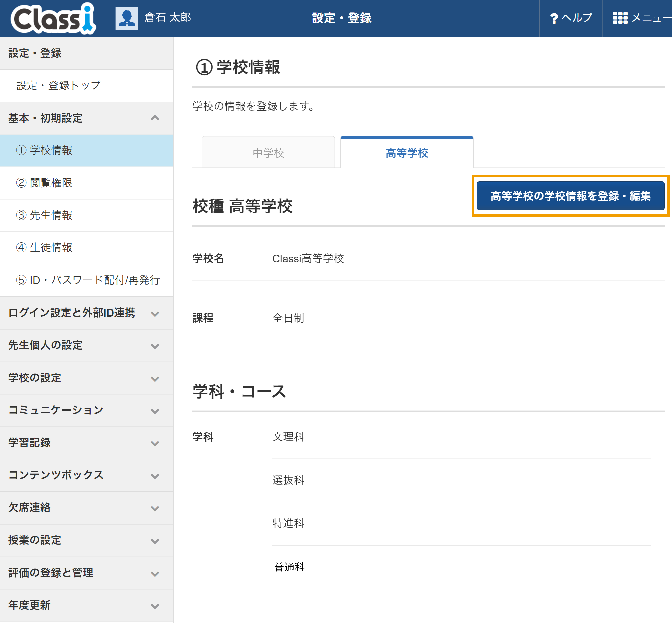
Task: Click the Classi logo
Action: (53, 18)
